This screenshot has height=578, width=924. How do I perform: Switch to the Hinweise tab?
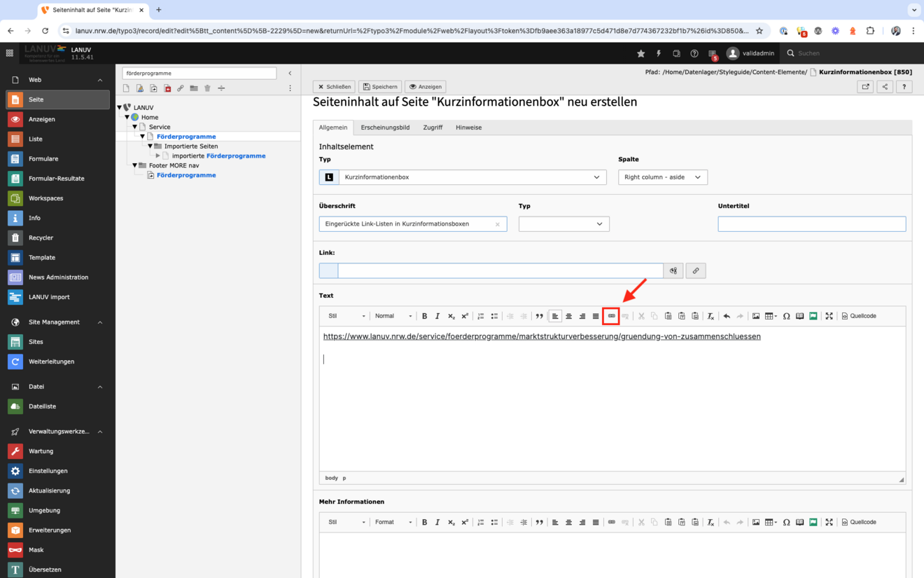coord(469,128)
